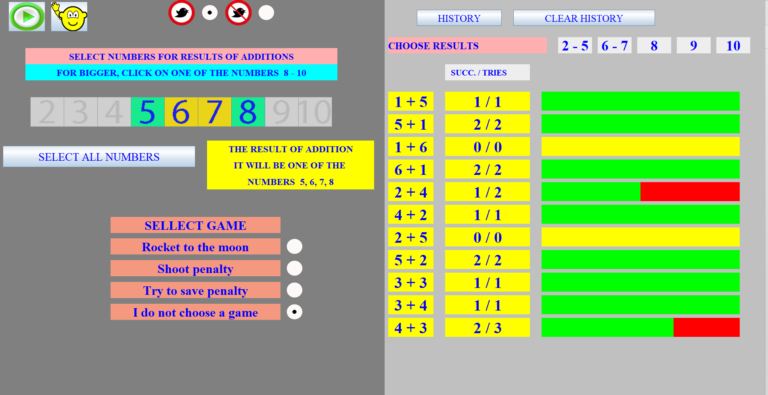
Task: Choose the Rocket to the moon radio button
Action: point(294,247)
